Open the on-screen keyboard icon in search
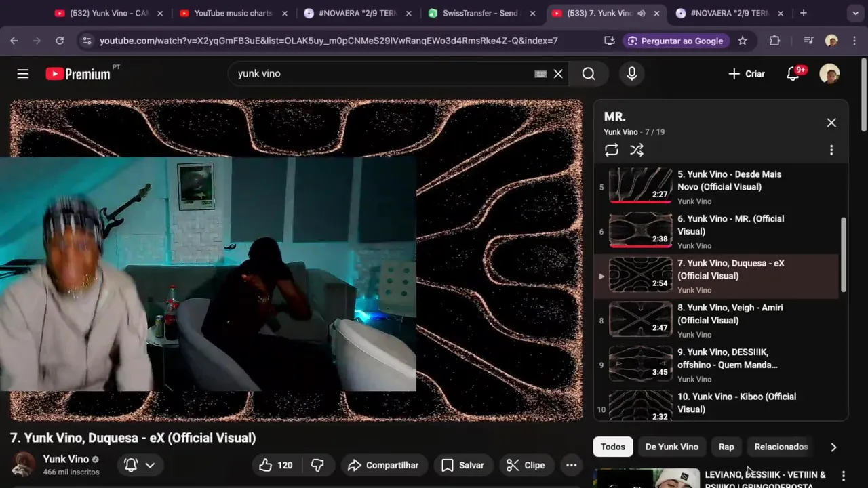 pos(540,74)
